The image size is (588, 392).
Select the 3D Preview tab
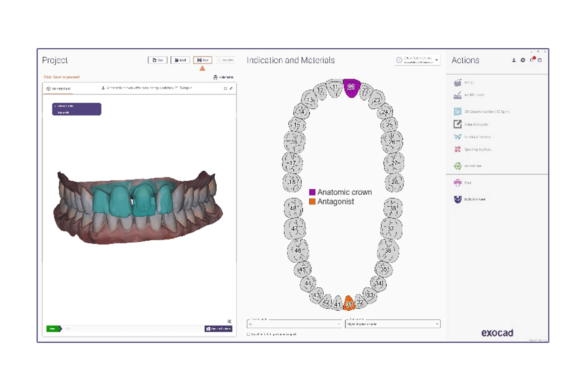(x=58, y=89)
